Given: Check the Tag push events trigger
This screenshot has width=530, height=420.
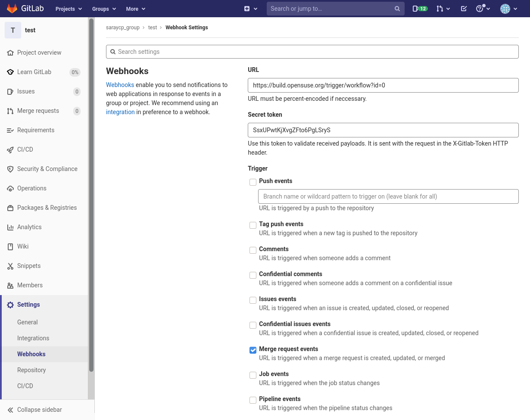Looking at the screenshot, I should click(253, 225).
